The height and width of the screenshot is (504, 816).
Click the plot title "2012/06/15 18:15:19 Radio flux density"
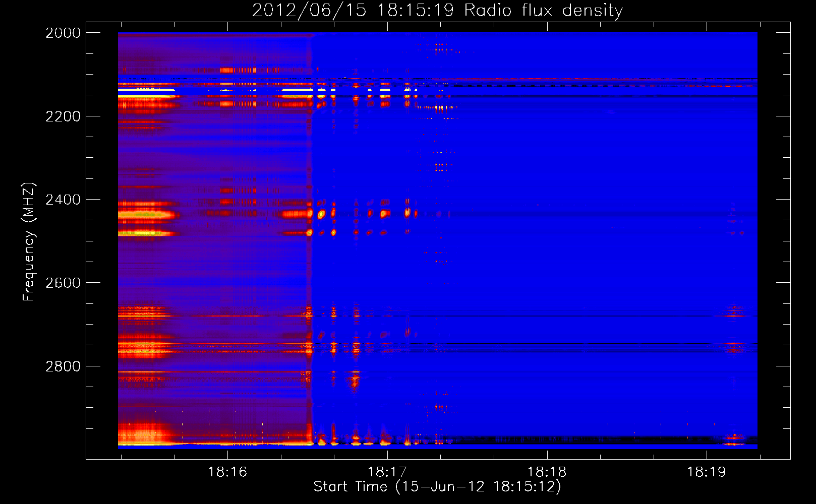tap(437, 11)
